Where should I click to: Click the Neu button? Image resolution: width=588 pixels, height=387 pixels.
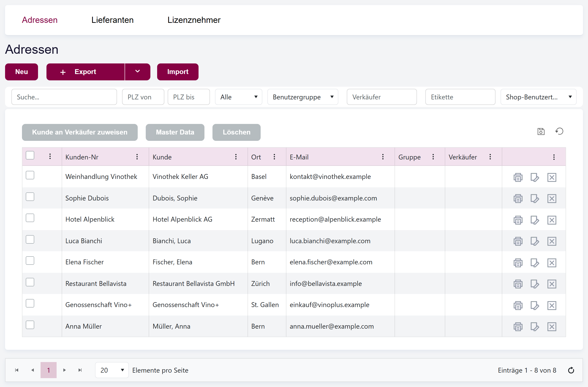coord(22,72)
